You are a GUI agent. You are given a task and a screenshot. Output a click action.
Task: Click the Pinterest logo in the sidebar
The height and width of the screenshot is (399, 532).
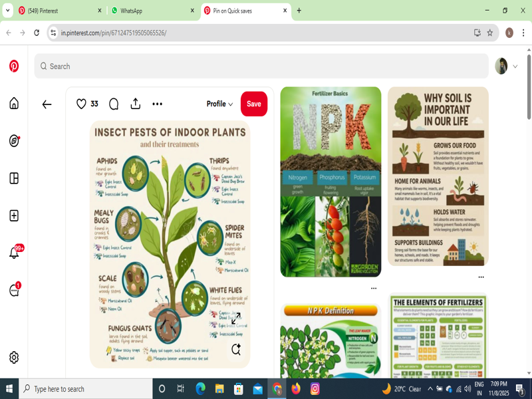(14, 66)
